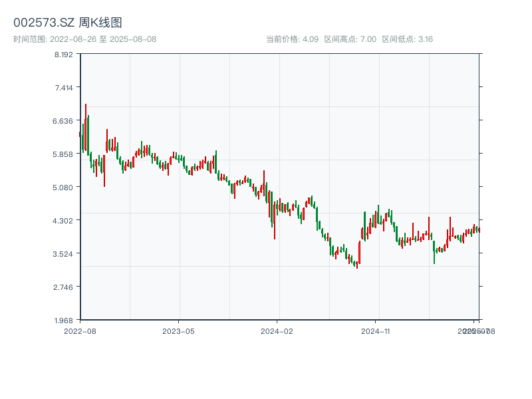Click the last candlestick at the chart's right edge
Screen dimensions: 532x399
click(478, 230)
